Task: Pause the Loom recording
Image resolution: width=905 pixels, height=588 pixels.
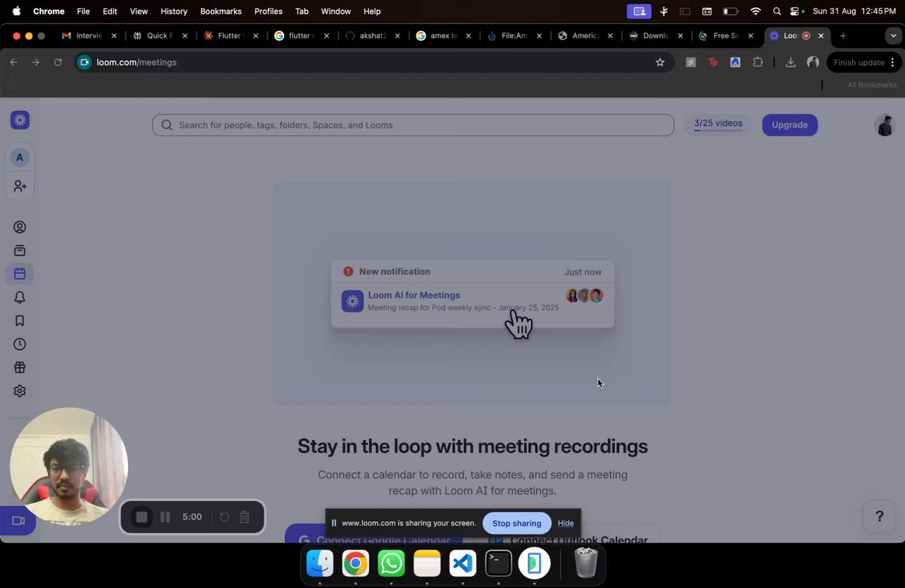Action: (x=165, y=517)
